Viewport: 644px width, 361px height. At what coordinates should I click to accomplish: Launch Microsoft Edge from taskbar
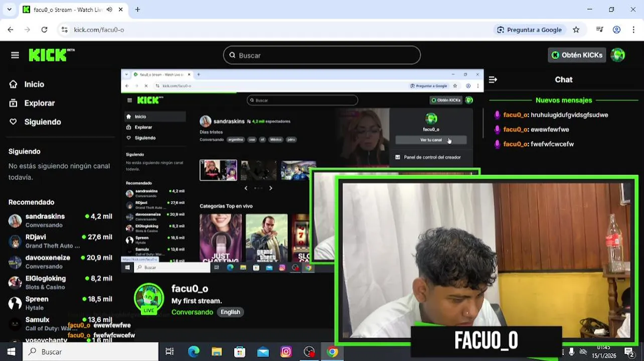click(194, 351)
